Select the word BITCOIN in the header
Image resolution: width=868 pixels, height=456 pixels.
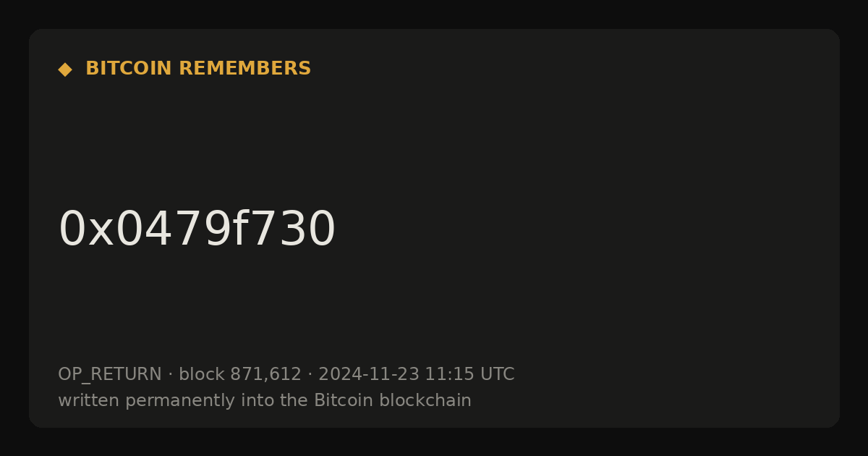coord(129,69)
